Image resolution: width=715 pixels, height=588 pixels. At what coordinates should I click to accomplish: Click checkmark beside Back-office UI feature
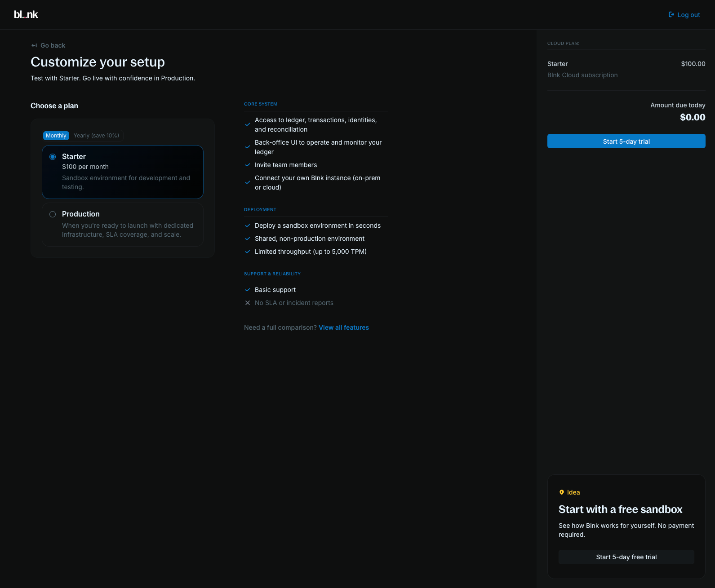(248, 147)
